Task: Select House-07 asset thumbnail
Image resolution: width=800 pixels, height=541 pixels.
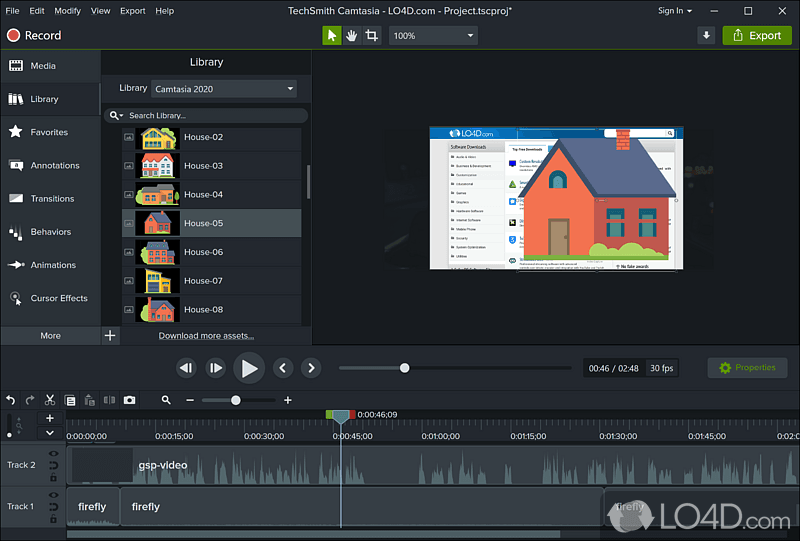Action: click(158, 281)
